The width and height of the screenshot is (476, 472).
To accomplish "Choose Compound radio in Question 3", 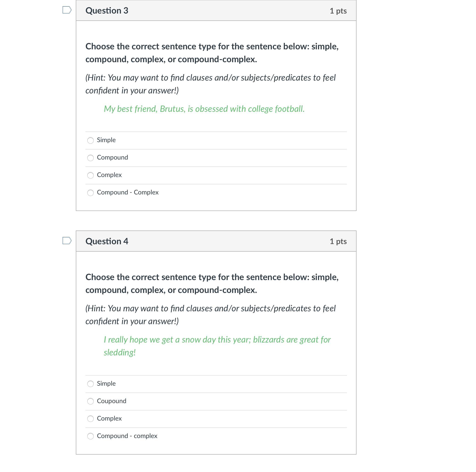I will [91, 158].
